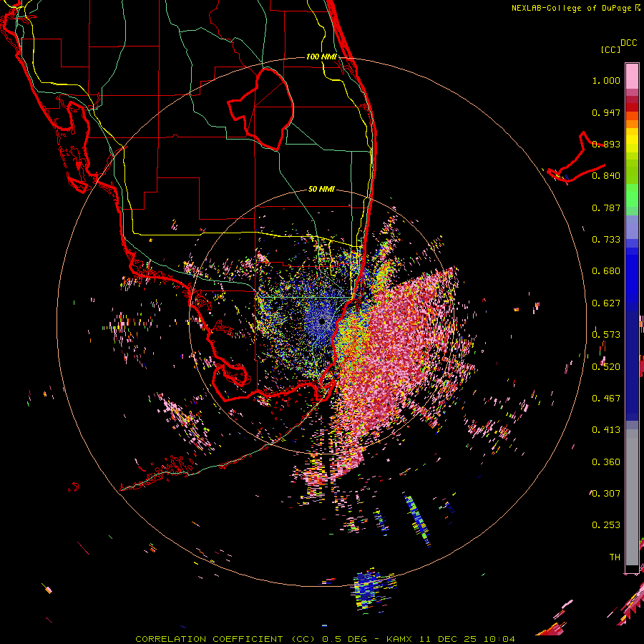Click the 0.733 scale value
This screenshot has width=644, height=644.
pyautogui.click(x=606, y=240)
